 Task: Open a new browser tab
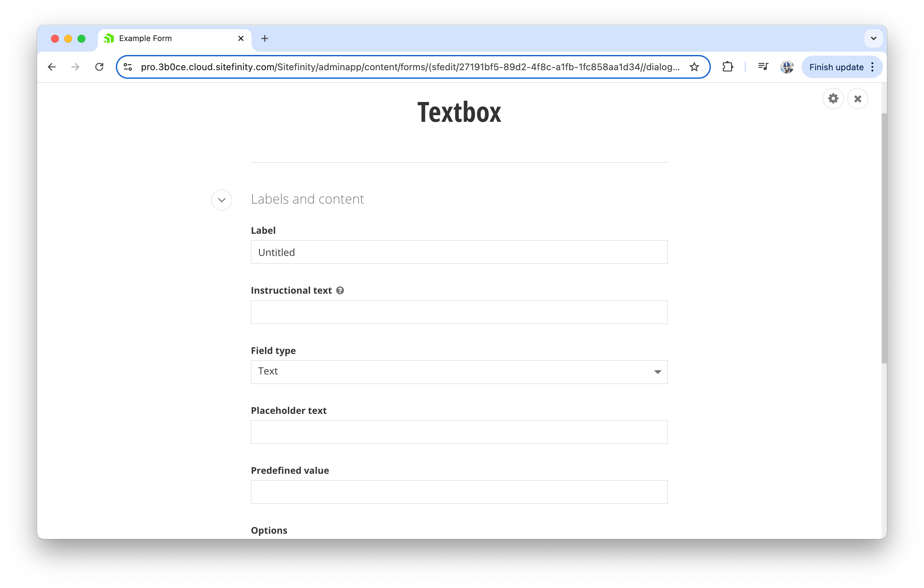(264, 38)
